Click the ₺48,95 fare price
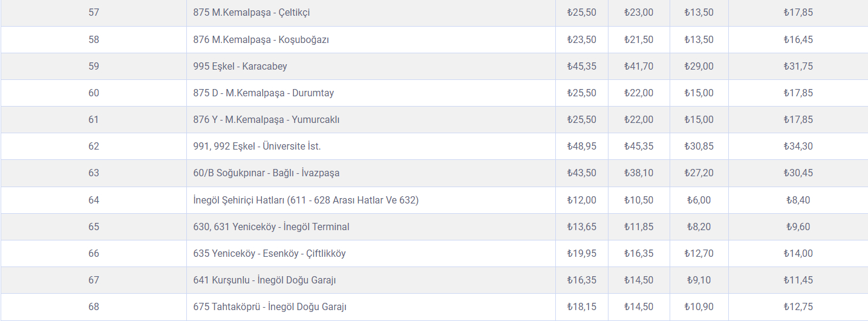 point(581,146)
